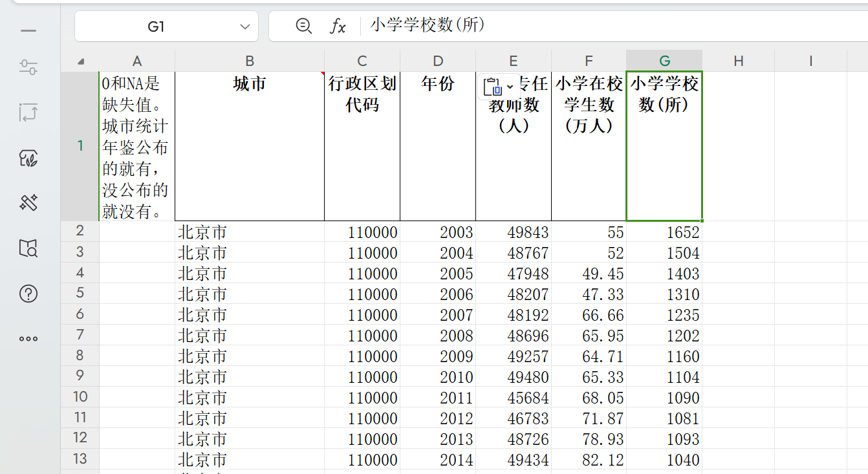Click the book search icon in sidebar
The width and height of the screenshot is (868, 474).
pyautogui.click(x=28, y=248)
